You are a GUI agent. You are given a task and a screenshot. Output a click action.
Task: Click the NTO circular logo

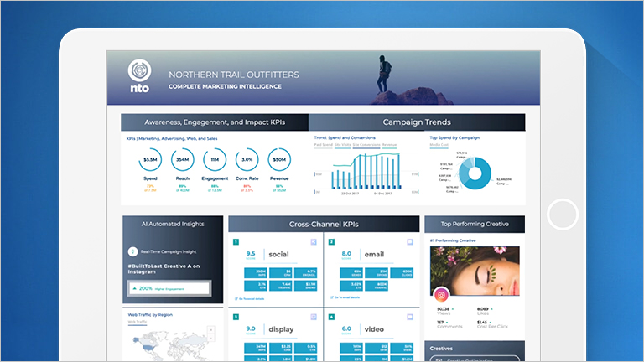click(140, 70)
